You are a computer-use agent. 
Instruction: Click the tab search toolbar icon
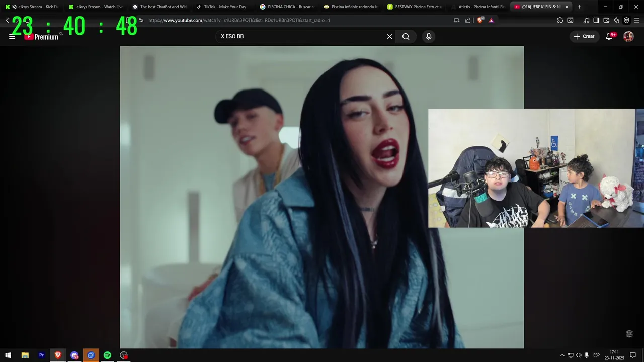pos(570,20)
